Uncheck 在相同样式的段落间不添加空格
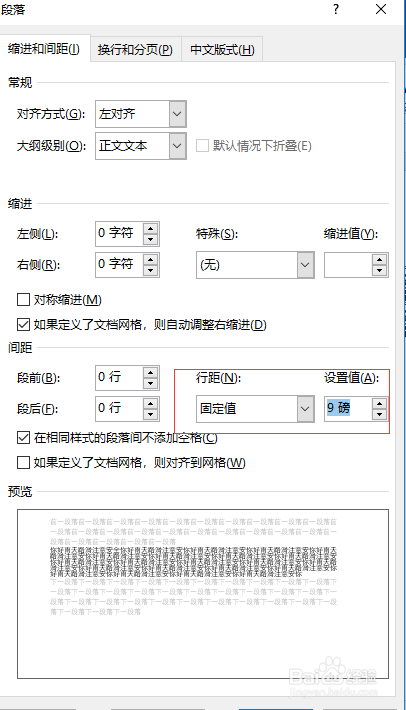Screen dimensions: 406x710 [x=23, y=438]
